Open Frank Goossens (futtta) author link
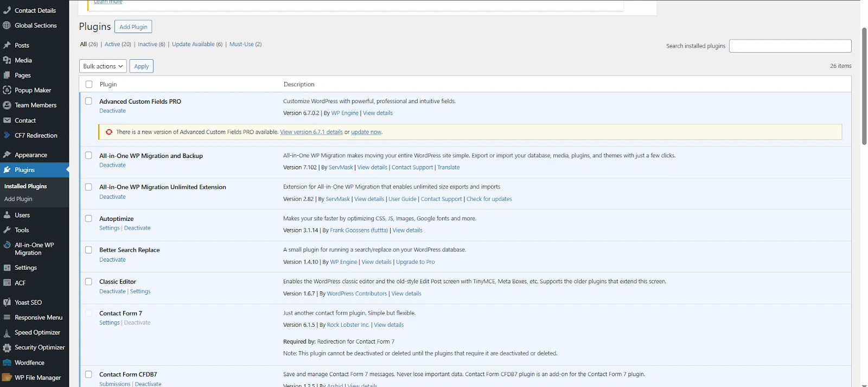868x387 pixels. point(359,230)
